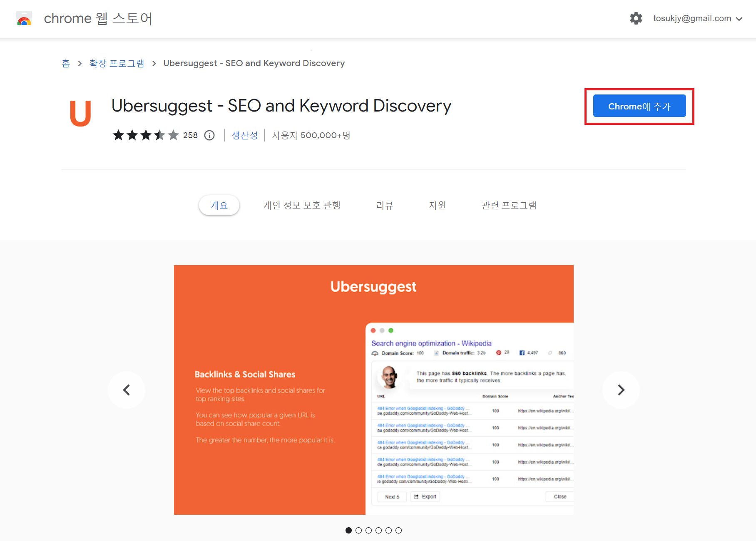Viewport: 756px width, 541px height.
Task: Select sixth carousel dot
Action: (x=399, y=530)
